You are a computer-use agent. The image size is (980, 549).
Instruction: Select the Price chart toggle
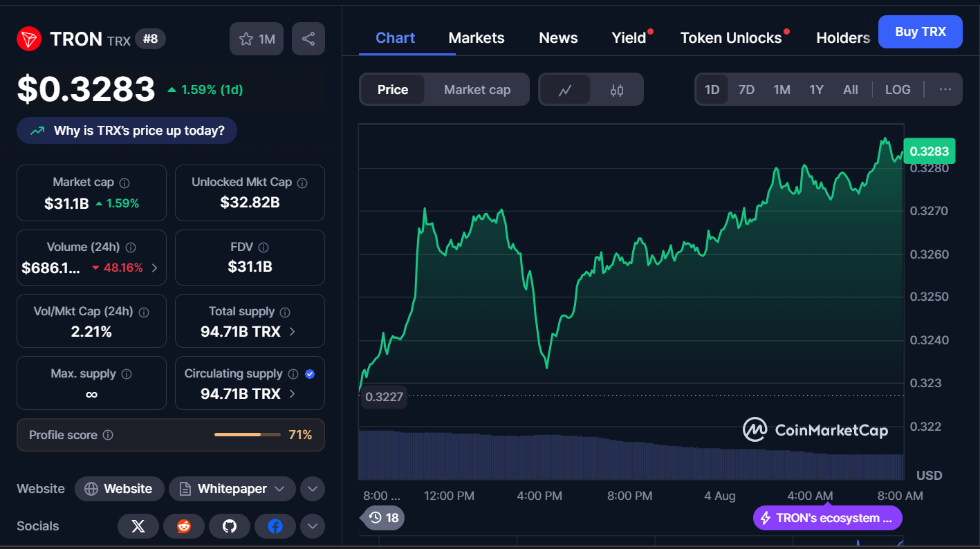coord(393,90)
